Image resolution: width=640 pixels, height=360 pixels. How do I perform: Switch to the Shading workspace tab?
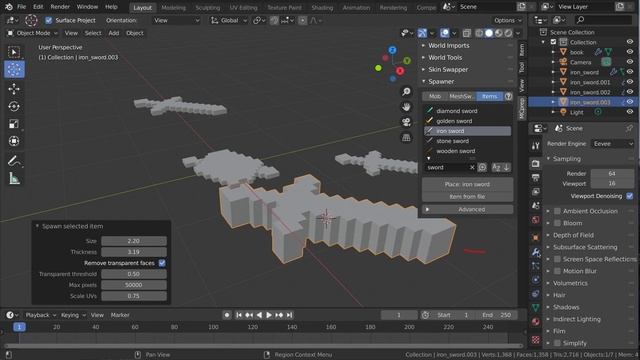322,7
